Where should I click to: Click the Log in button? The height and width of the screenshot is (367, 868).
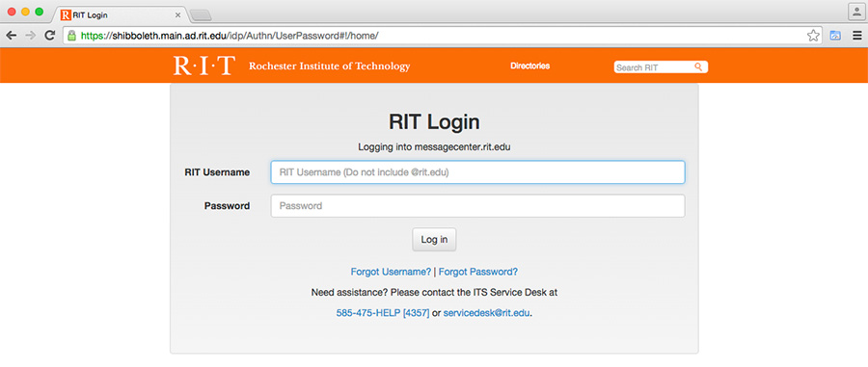(434, 239)
